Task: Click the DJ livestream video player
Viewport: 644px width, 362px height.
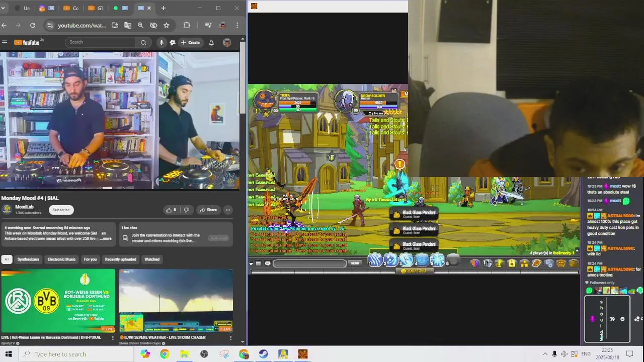Action: [120, 120]
